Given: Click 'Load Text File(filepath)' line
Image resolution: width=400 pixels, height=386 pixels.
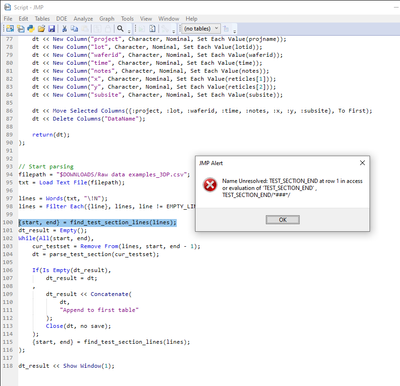Looking at the screenshot, I should coord(72,182).
